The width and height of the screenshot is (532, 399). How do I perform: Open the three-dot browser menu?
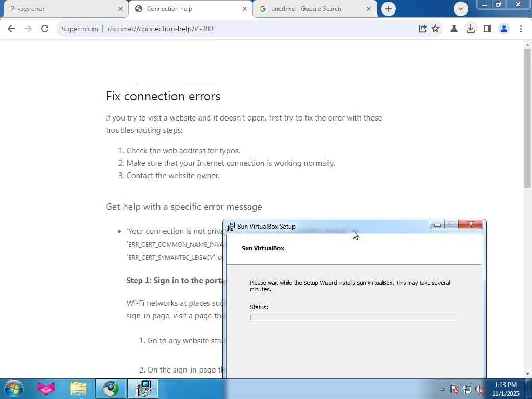click(521, 29)
